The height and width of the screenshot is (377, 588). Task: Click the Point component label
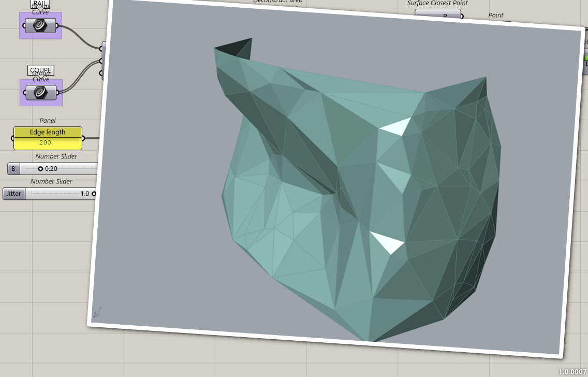pyautogui.click(x=495, y=15)
